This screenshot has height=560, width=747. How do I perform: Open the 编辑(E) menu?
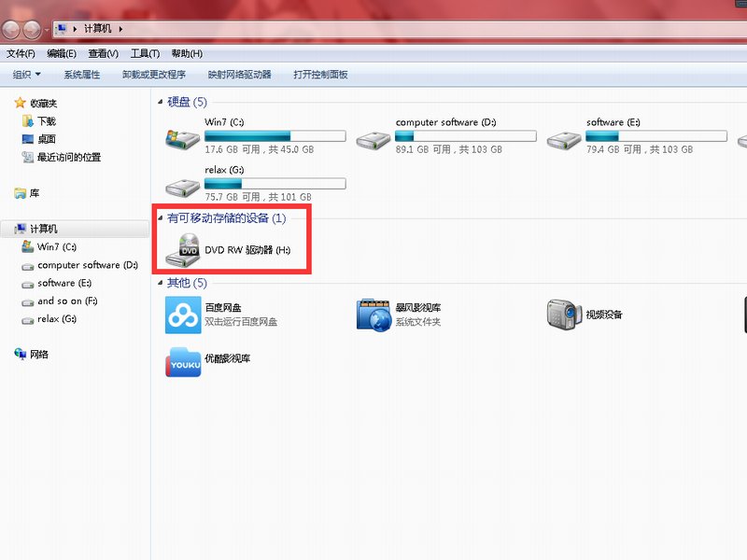(62, 53)
